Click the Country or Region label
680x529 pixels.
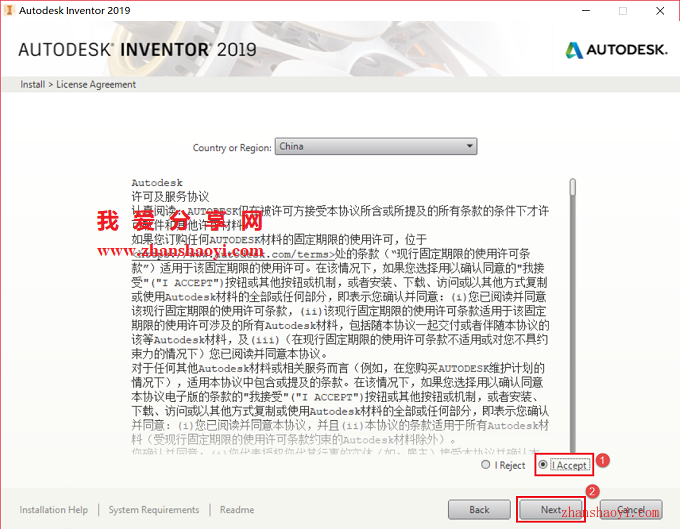click(x=232, y=148)
